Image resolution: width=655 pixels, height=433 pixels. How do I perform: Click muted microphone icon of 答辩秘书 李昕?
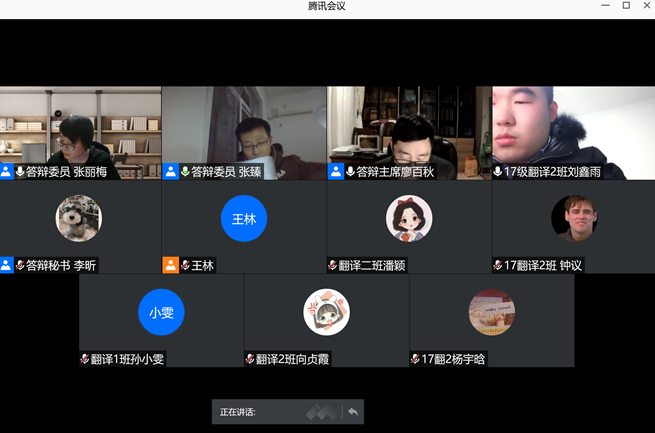(x=20, y=265)
